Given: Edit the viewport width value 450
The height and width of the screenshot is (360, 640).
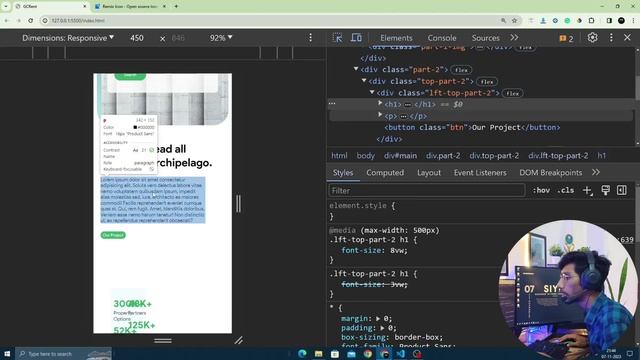Looking at the screenshot, I should click(137, 38).
